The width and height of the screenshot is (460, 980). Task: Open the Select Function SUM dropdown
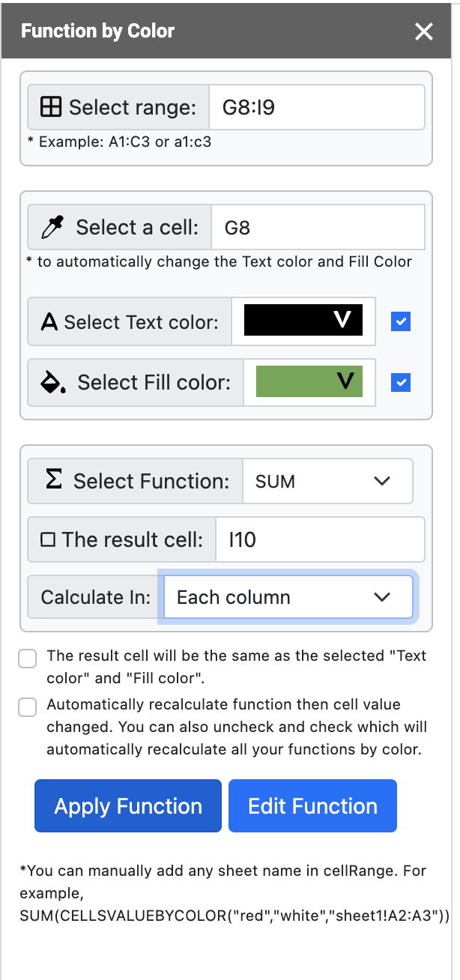(327, 480)
